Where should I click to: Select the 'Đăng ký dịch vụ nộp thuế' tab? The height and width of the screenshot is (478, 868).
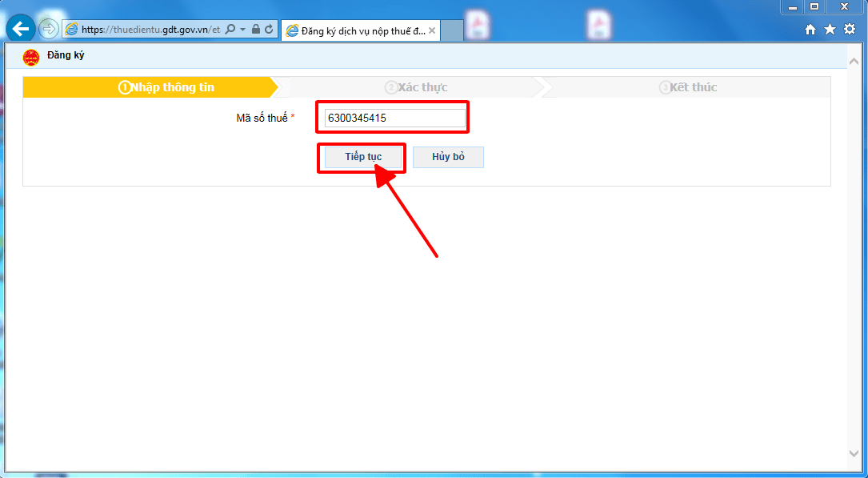pyautogui.click(x=356, y=30)
